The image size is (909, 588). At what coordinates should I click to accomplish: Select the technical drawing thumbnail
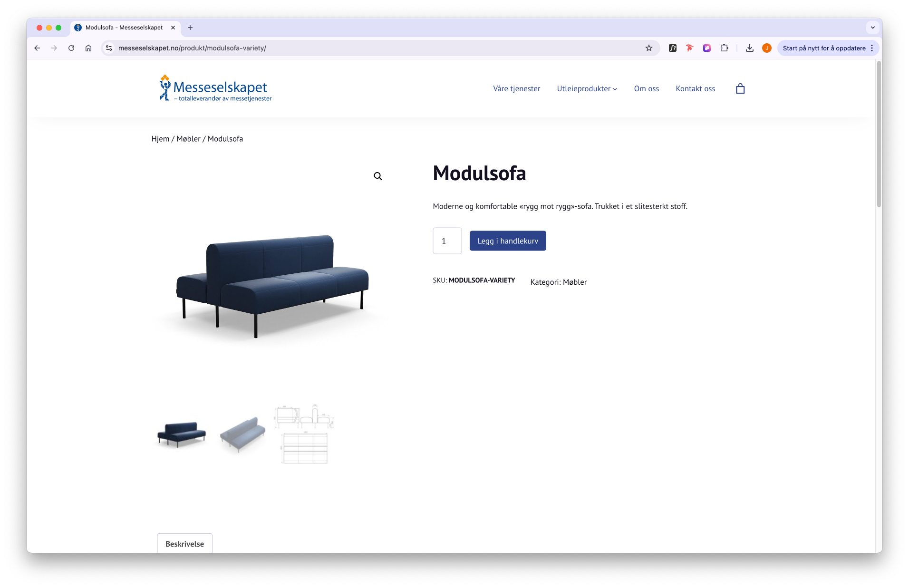304,434
